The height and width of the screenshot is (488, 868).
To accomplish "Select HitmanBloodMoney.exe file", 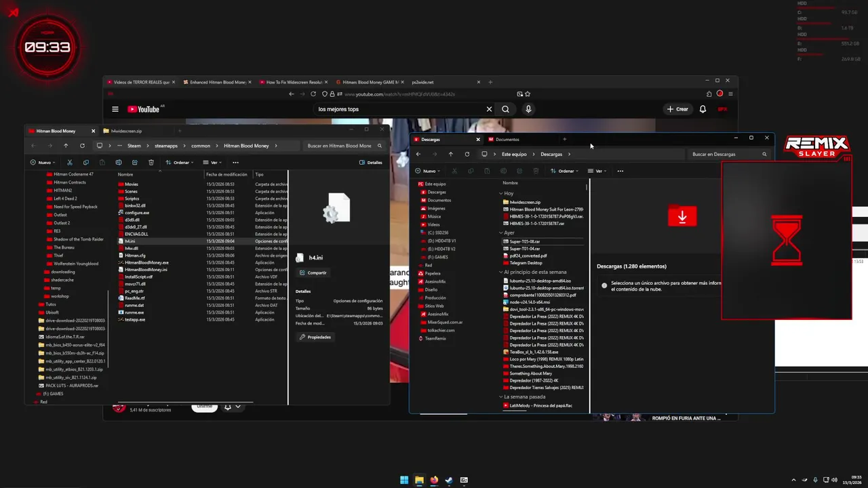I will tap(146, 262).
